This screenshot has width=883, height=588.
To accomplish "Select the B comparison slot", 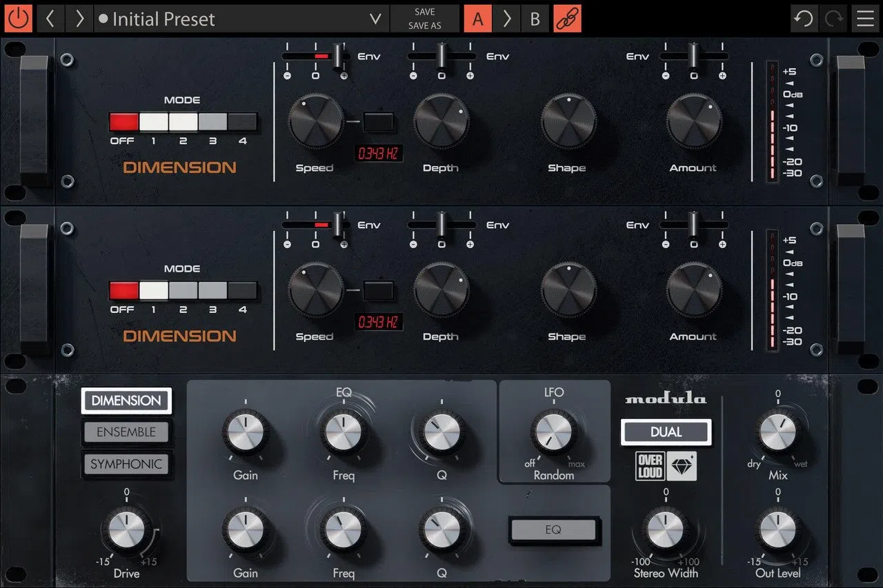I will [535, 19].
